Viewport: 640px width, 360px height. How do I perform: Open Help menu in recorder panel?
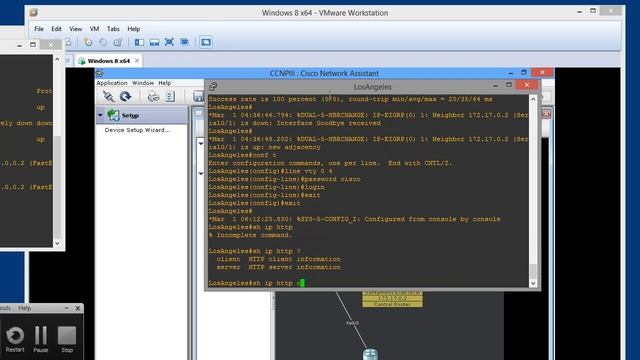24,308
